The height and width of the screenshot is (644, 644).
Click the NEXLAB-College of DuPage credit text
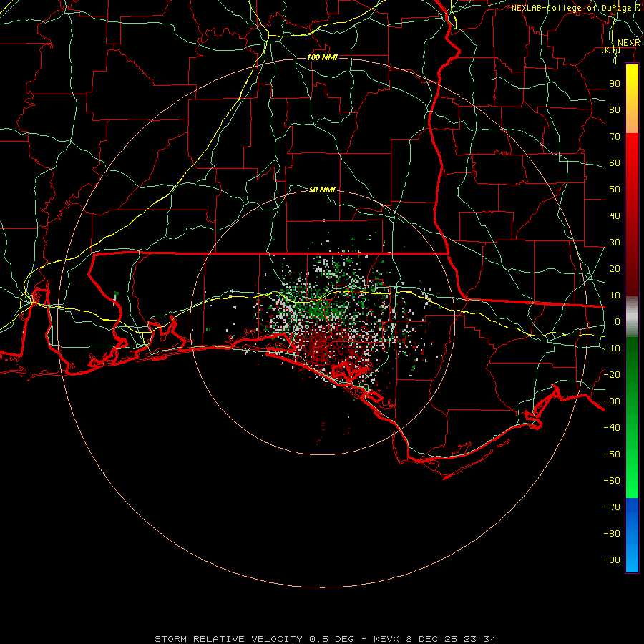pos(576,8)
